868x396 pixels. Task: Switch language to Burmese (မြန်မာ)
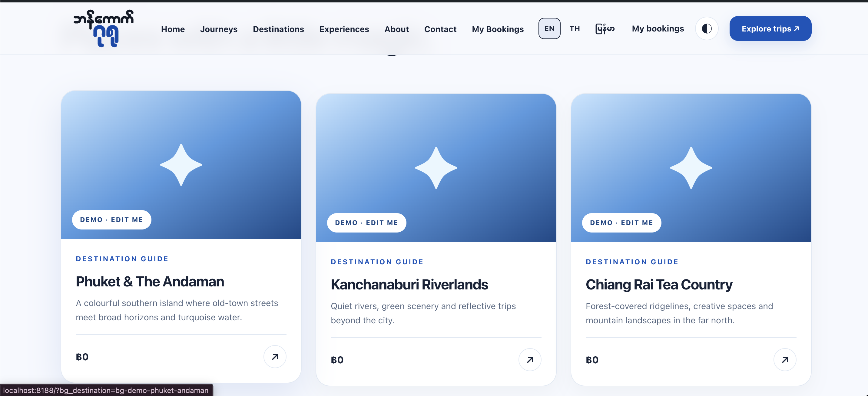pos(605,29)
